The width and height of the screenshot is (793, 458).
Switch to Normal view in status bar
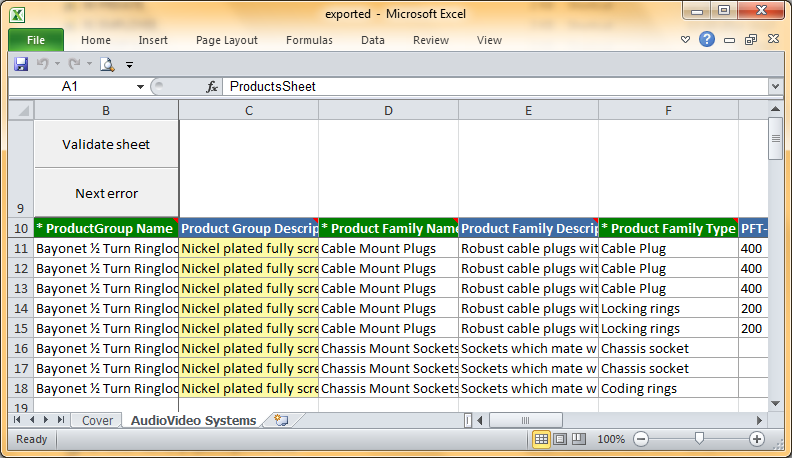[x=541, y=439]
